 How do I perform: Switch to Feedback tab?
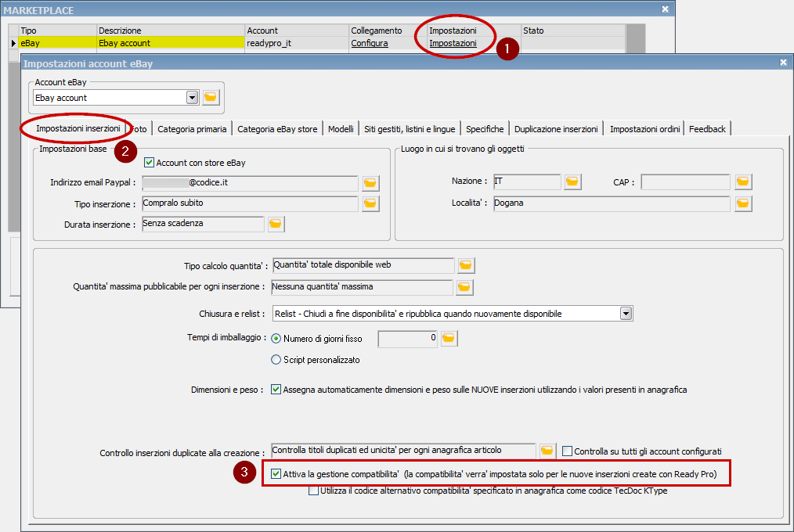tap(707, 129)
